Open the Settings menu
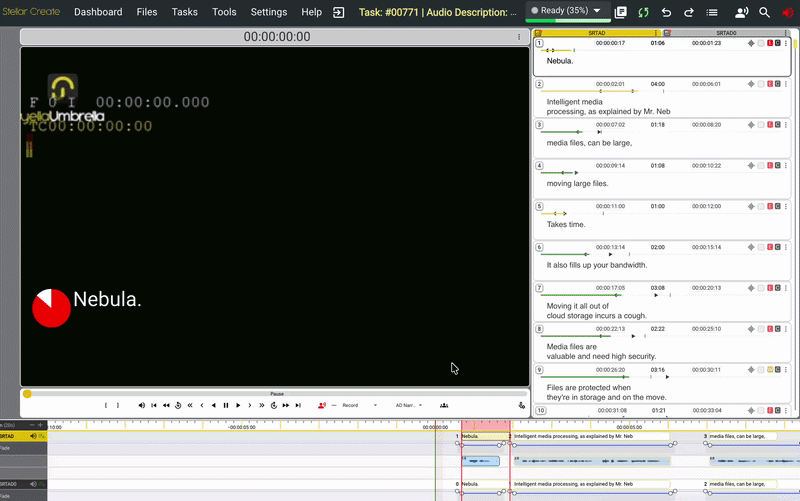Screen dimensions: 800x501 (269, 12)
